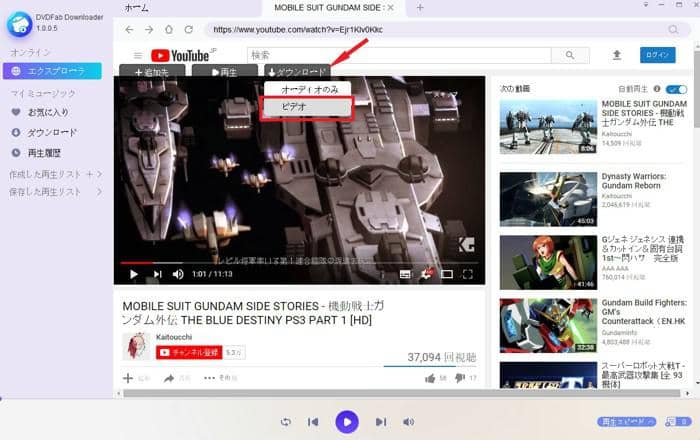Add new created playlist with plus
700x440 pixels.
pyautogui.click(x=90, y=174)
